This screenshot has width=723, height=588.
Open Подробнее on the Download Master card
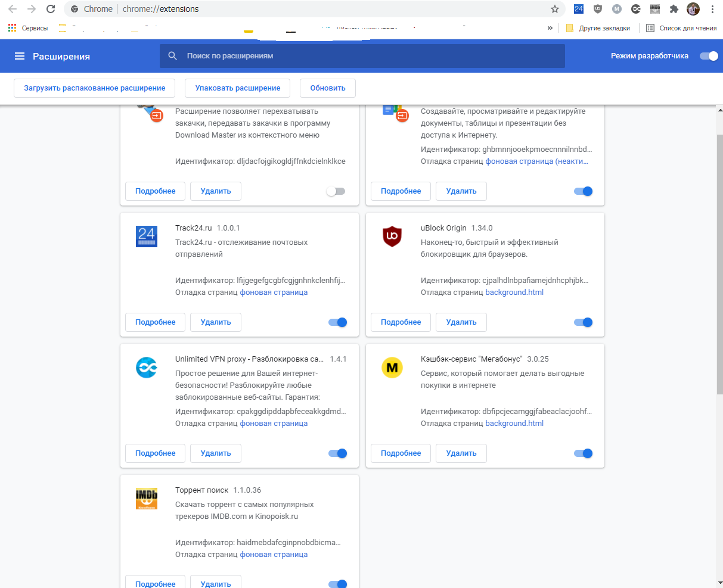coord(155,191)
